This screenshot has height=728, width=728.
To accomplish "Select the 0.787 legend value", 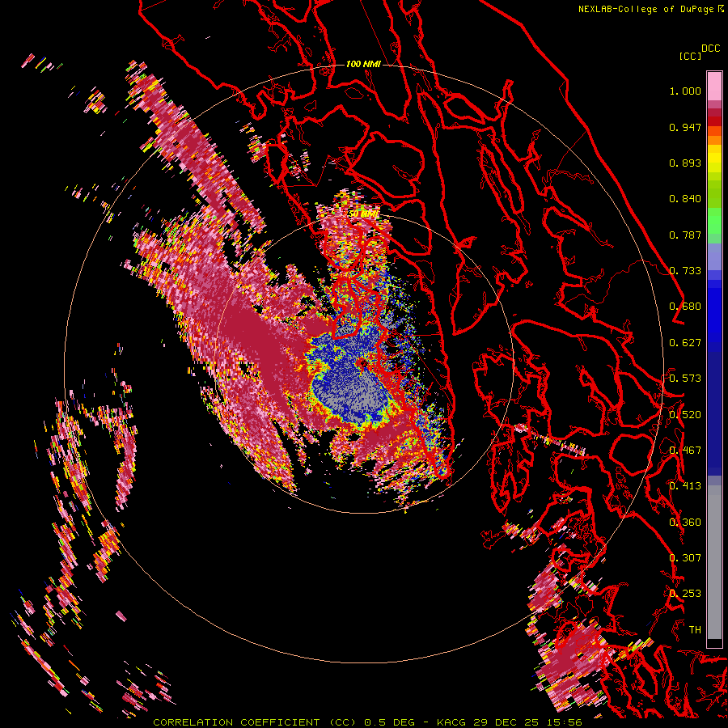I will (685, 235).
